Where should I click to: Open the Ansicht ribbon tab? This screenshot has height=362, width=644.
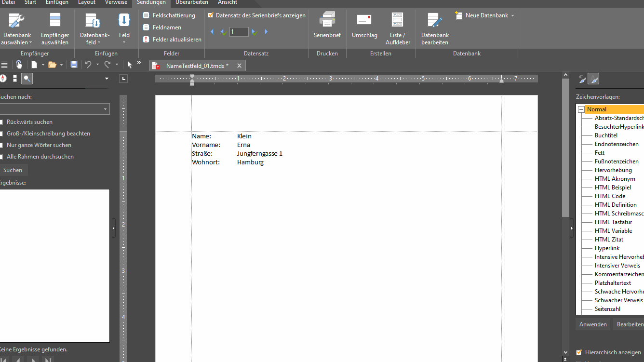(228, 2)
